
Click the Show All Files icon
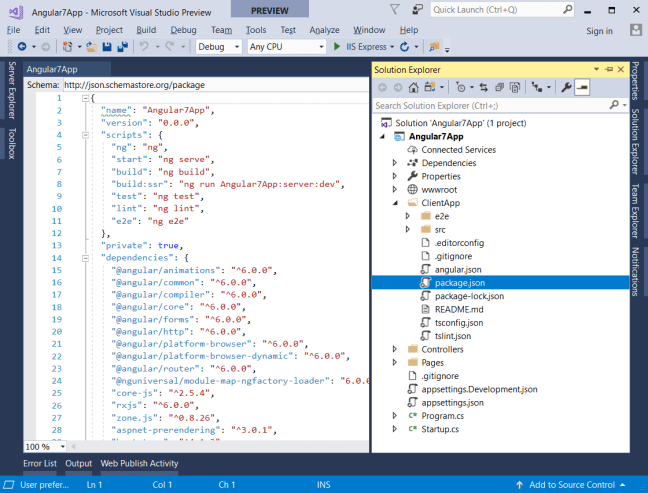(515, 87)
